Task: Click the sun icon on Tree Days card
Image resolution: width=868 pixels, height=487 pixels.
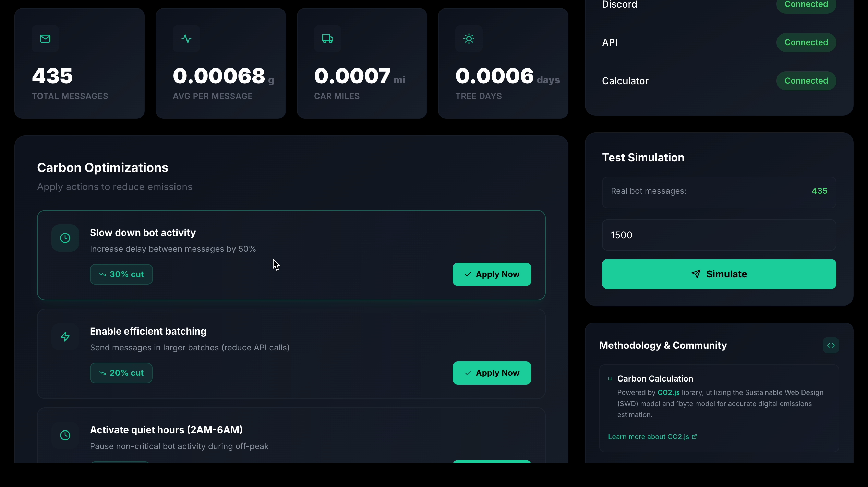Action: (469, 39)
